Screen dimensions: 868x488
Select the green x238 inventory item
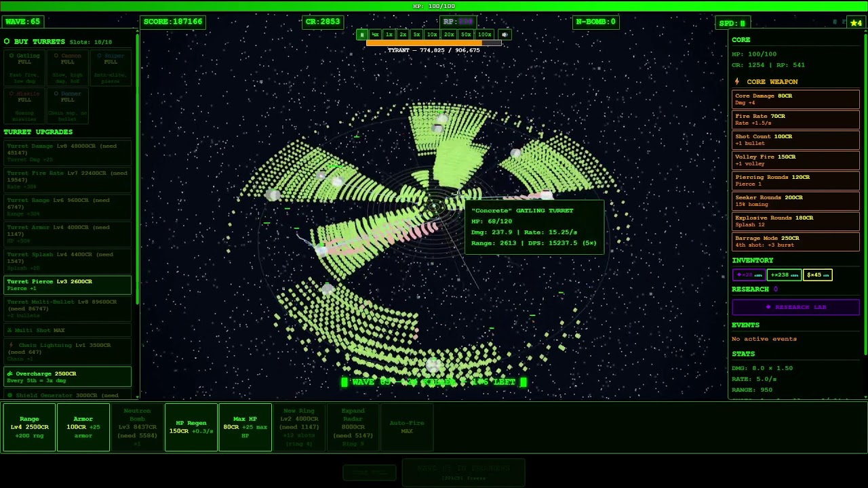784,274
